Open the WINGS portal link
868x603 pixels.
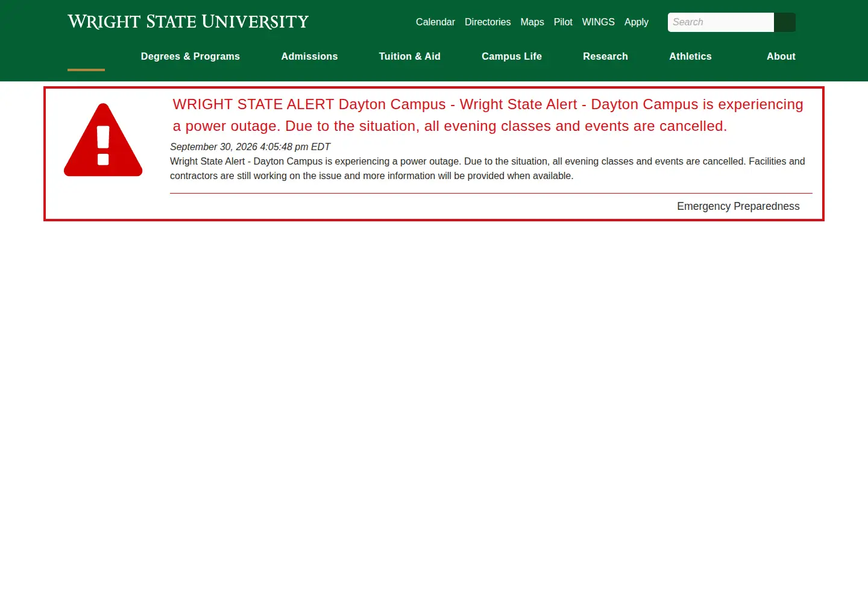click(x=599, y=22)
